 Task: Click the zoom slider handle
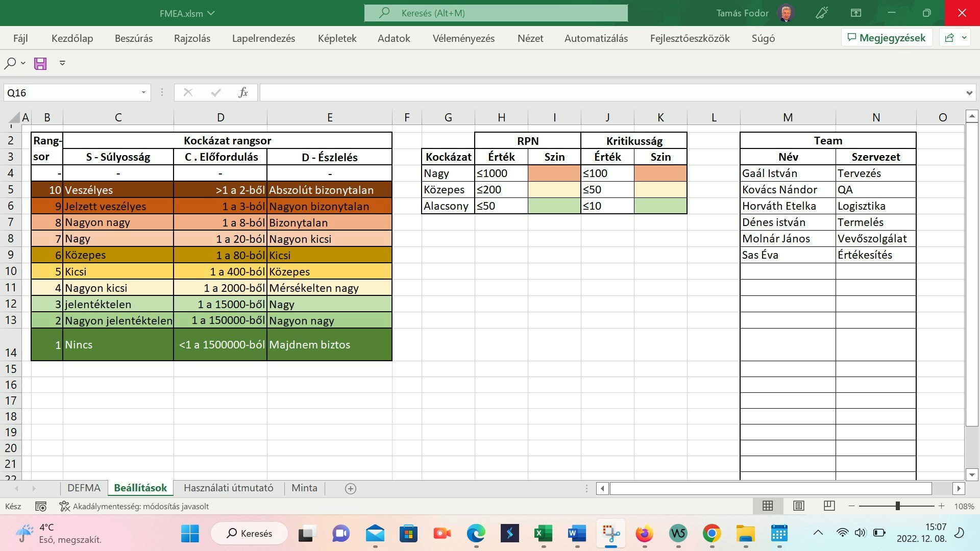[897, 506]
